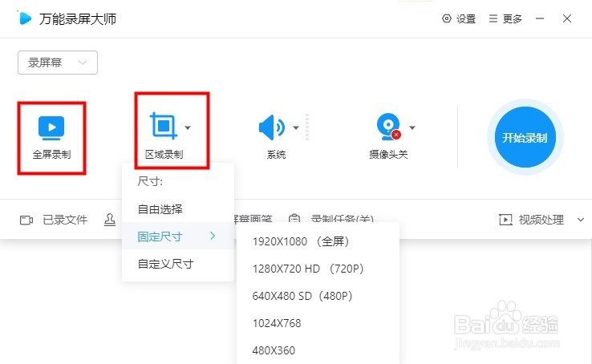Click the 尺寸: header text
Viewport: 592px width, 364px height.
150,181
